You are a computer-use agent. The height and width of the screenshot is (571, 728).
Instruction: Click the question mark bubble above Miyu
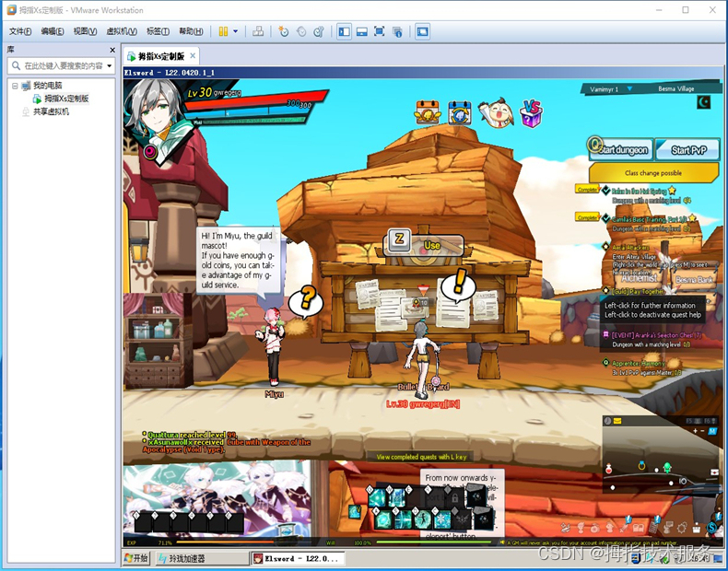pos(306,300)
